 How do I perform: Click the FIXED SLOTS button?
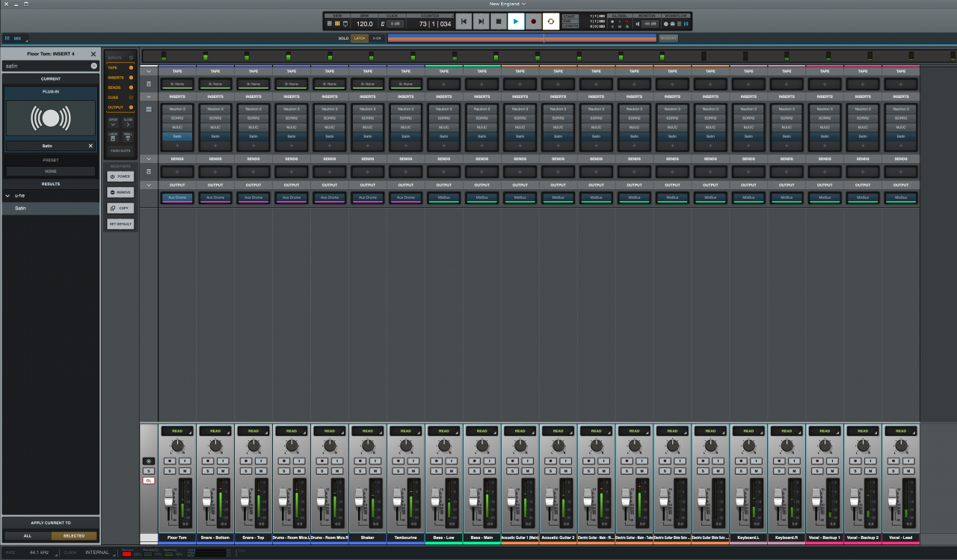click(120, 151)
